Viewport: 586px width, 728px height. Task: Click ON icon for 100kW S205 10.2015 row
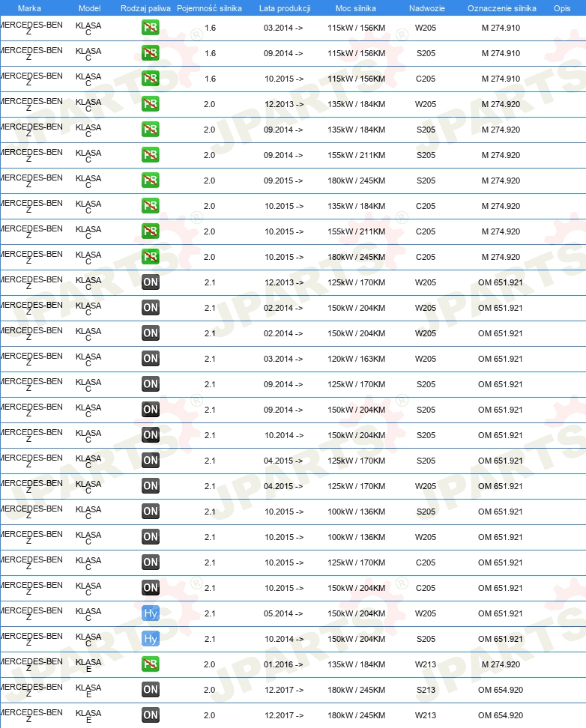tap(150, 512)
